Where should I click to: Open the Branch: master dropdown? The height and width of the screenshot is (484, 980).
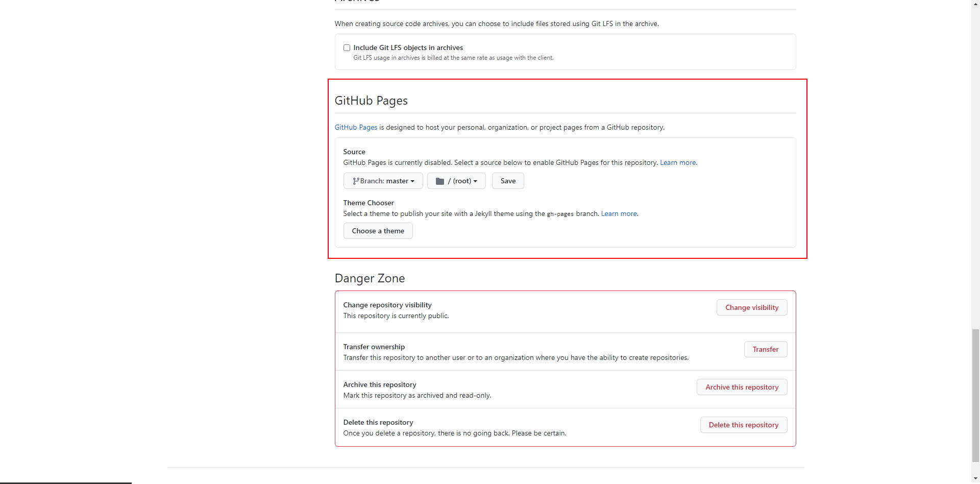[383, 181]
